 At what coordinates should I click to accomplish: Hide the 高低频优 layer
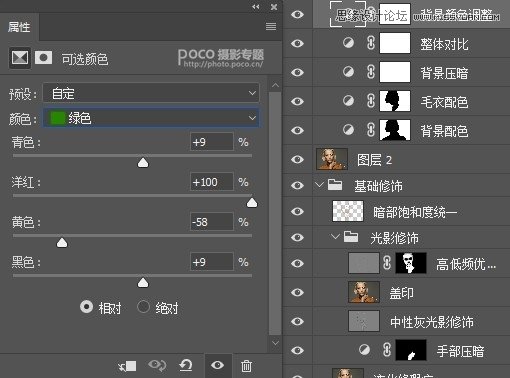coord(297,263)
